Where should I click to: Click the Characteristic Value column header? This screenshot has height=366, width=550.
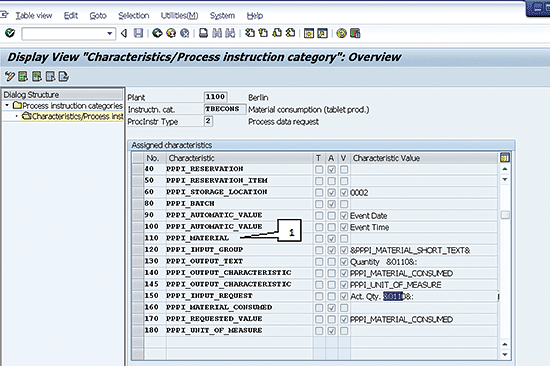pos(424,158)
